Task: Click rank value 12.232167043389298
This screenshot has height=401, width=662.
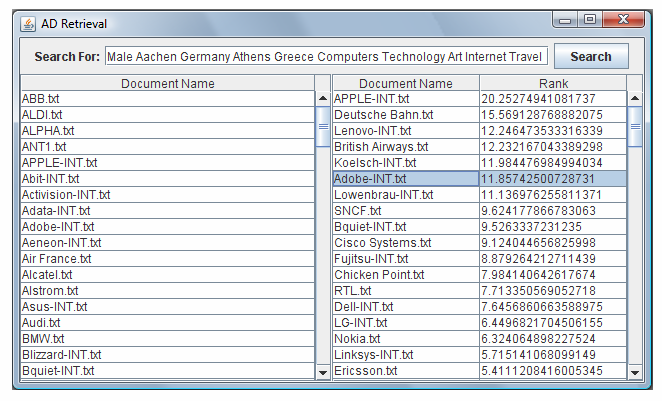Action: [x=553, y=147]
